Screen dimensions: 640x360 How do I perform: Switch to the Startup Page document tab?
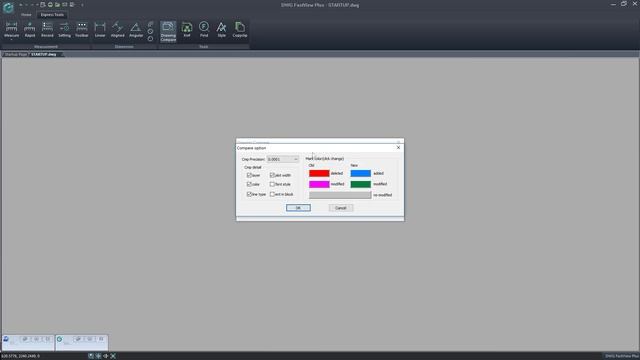click(x=16, y=54)
